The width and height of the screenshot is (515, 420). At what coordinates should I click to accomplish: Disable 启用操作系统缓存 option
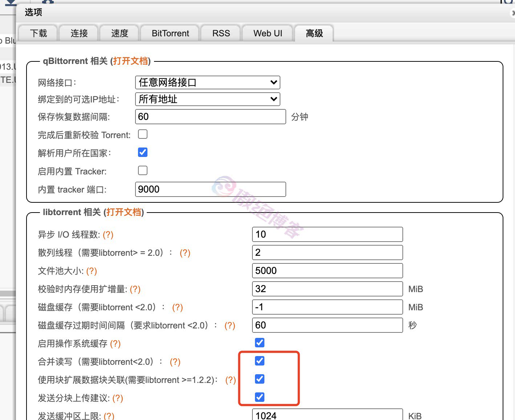(259, 342)
